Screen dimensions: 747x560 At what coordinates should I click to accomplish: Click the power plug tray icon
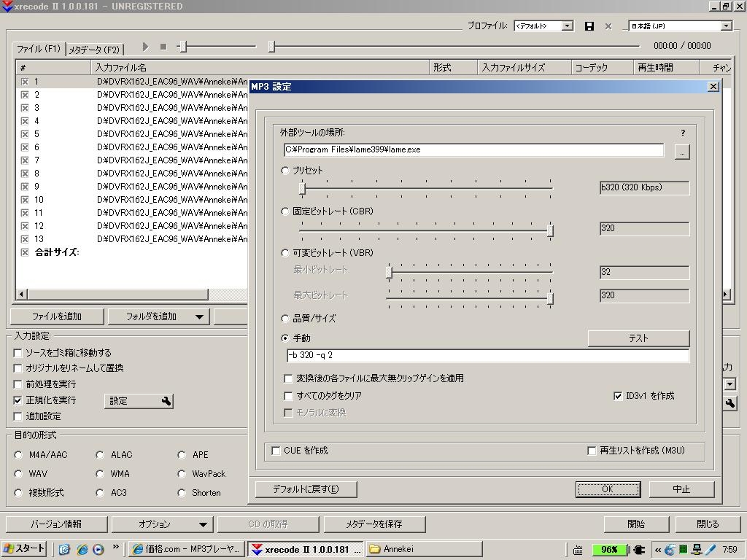tap(639, 550)
